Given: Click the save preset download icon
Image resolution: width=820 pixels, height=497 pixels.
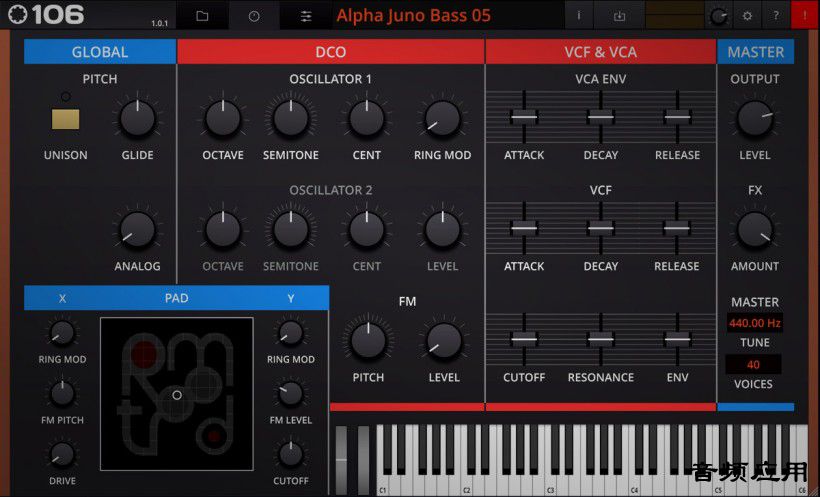Looking at the screenshot, I should pos(619,16).
